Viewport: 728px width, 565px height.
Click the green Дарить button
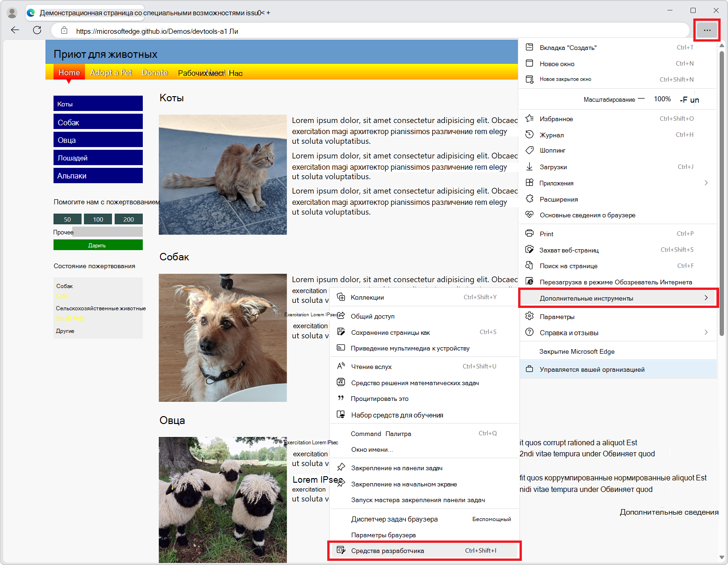pyautogui.click(x=98, y=245)
